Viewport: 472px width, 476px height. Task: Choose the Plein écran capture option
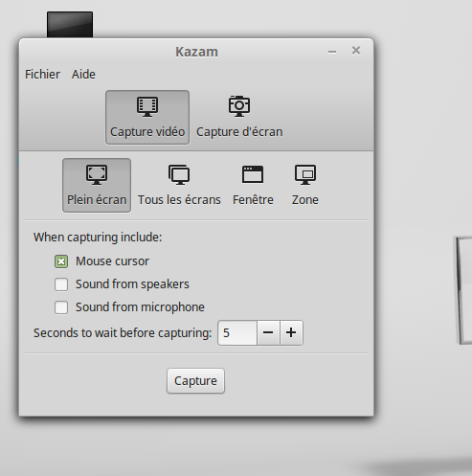97,186
